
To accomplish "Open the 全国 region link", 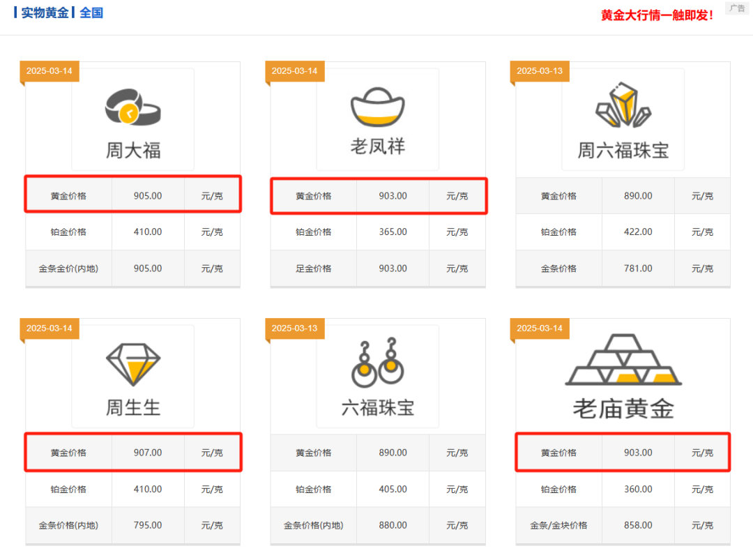I will (91, 13).
